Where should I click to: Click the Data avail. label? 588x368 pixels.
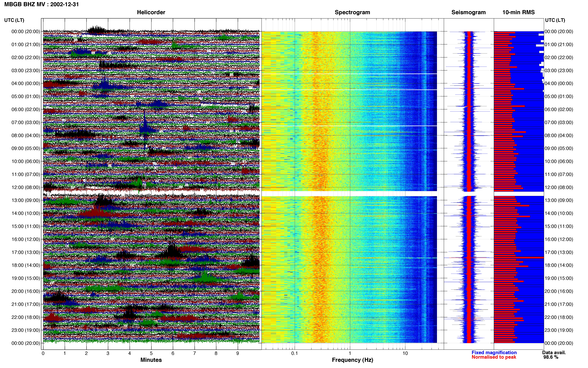coord(554,353)
